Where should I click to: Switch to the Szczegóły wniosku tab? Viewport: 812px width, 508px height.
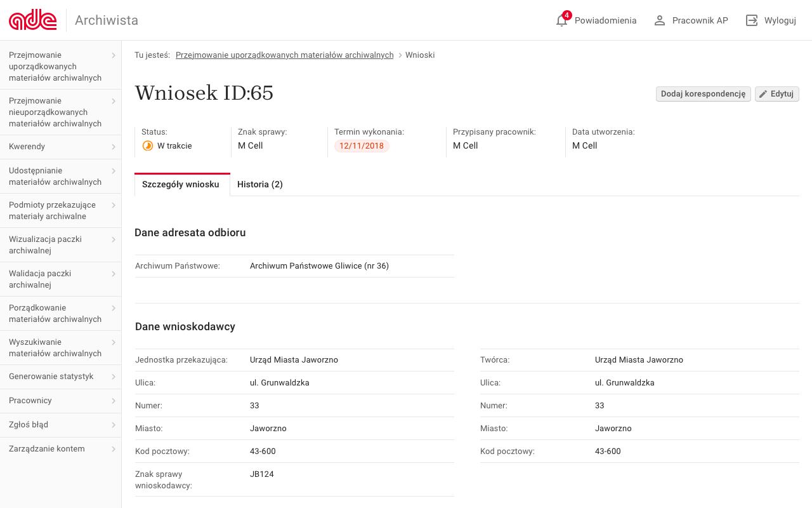click(182, 184)
